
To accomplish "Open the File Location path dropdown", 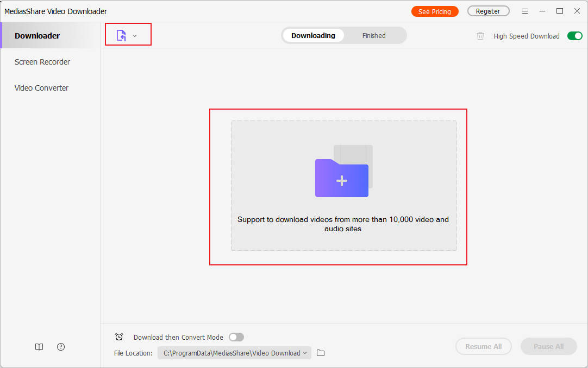I will pos(305,353).
